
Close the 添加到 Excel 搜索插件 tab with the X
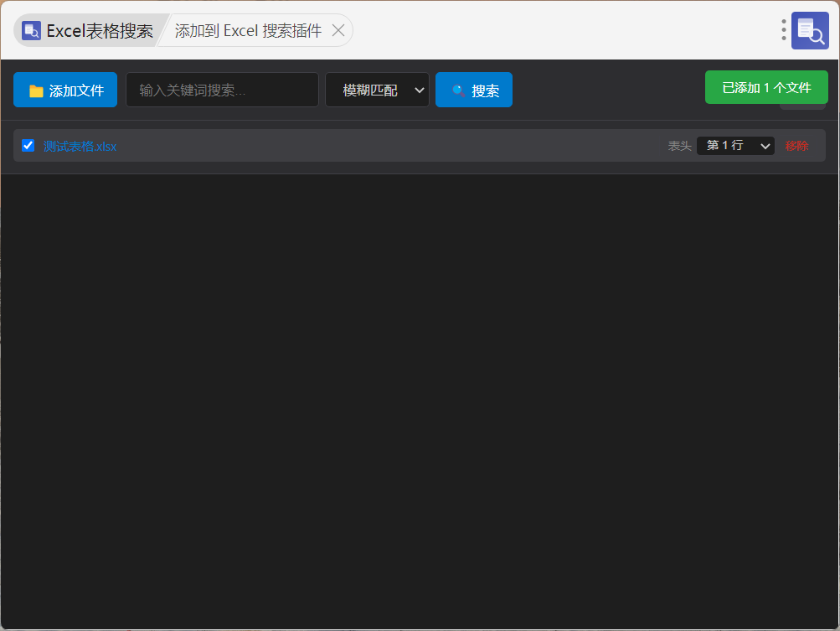tap(338, 30)
